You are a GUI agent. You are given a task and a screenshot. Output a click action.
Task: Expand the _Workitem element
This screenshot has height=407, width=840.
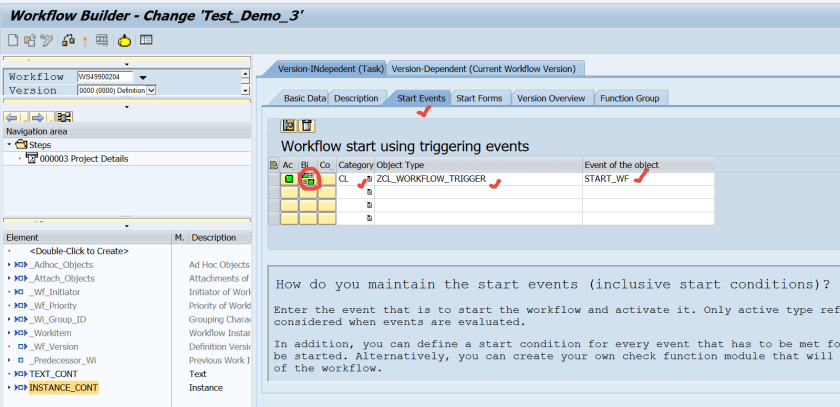[x=9, y=333]
